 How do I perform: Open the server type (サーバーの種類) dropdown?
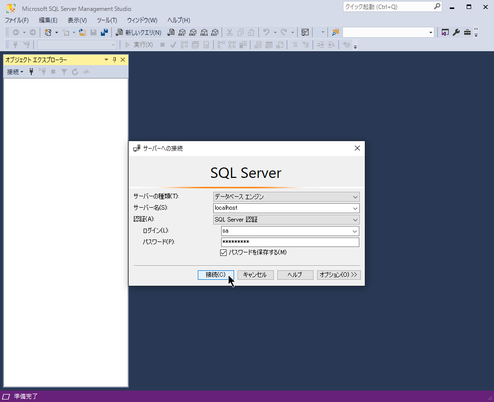click(x=355, y=197)
